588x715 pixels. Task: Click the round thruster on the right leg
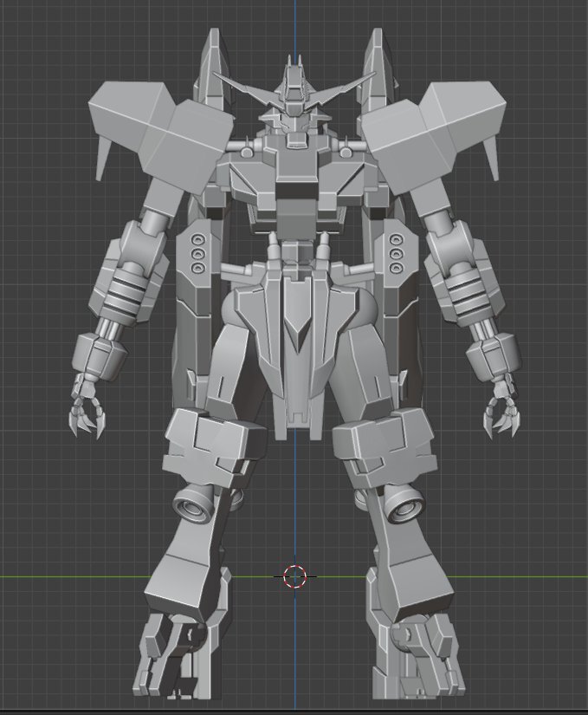404,505
